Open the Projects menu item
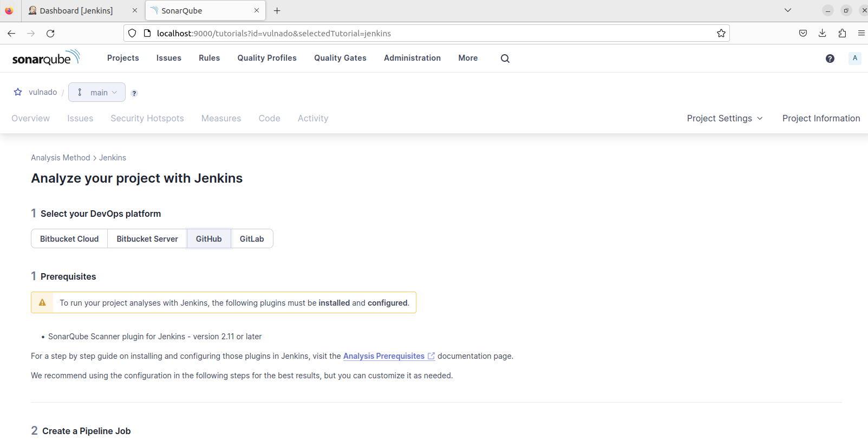 pos(123,58)
